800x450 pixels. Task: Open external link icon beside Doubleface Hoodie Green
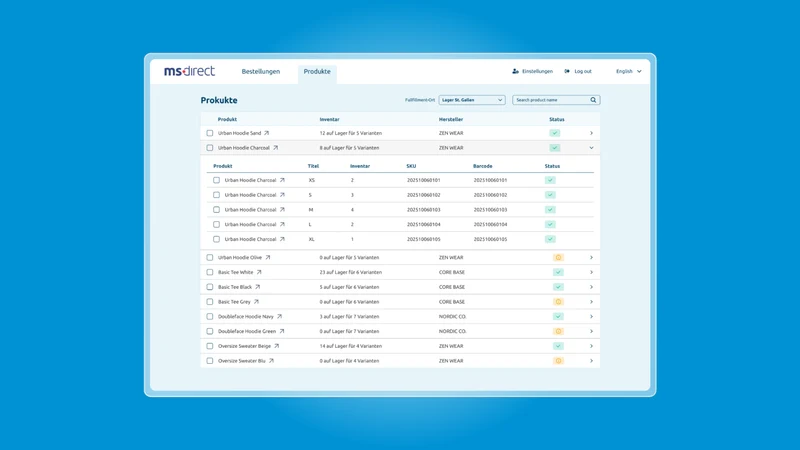[x=282, y=332]
